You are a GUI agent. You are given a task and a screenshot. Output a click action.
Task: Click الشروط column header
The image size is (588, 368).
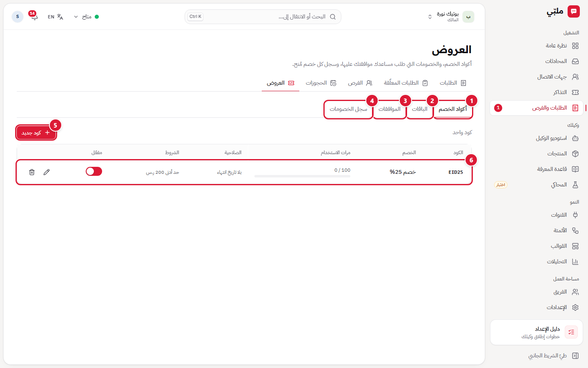click(x=172, y=153)
